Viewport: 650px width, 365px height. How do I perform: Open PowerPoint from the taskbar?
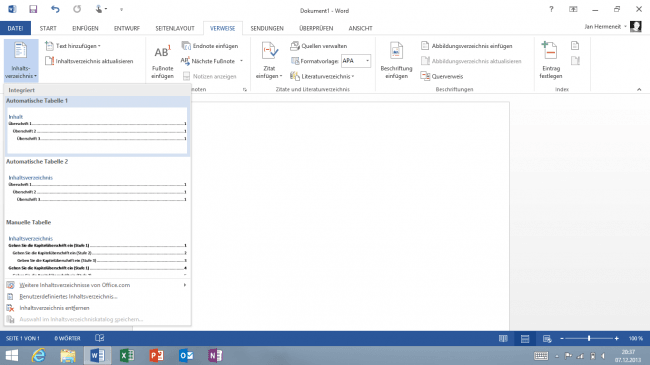pyautogui.click(x=156, y=355)
